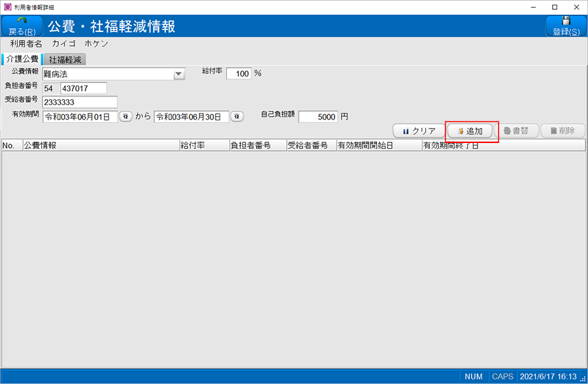Click the end date field 令和03年06月30日
The height and width of the screenshot is (384, 588).
[191, 117]
